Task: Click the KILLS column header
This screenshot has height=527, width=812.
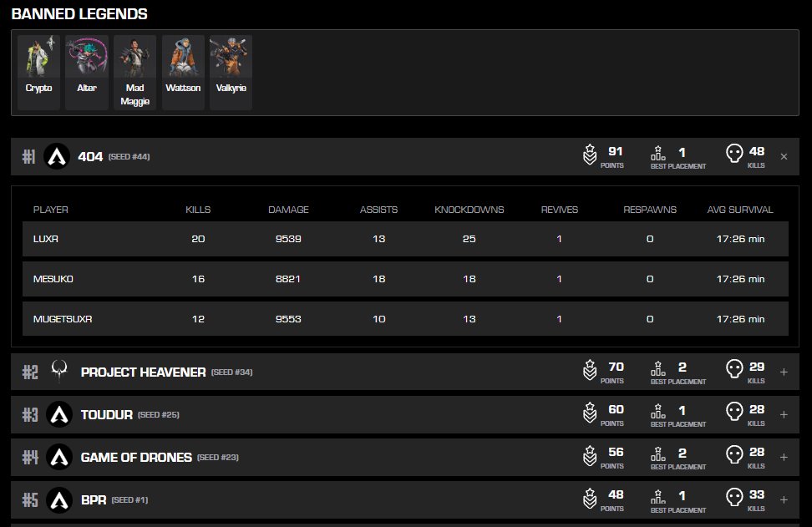Action: (198, 209)
